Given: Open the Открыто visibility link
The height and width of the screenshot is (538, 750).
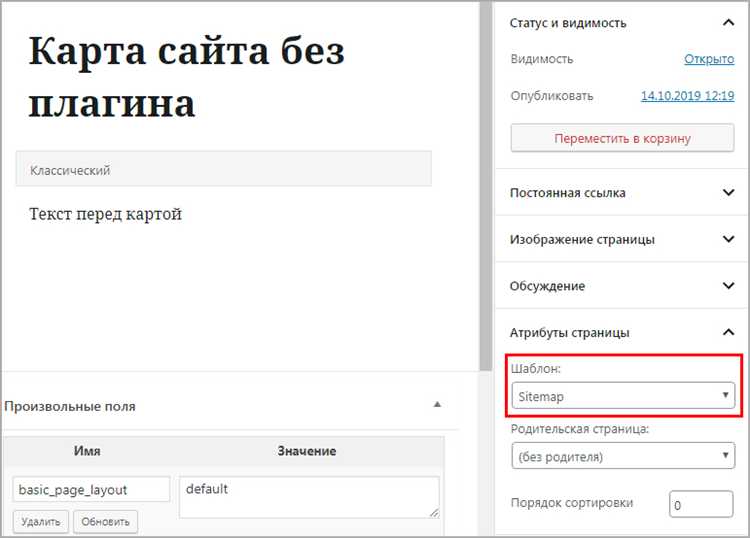Looking at the screenshot, I should click(x=709, y=59).
